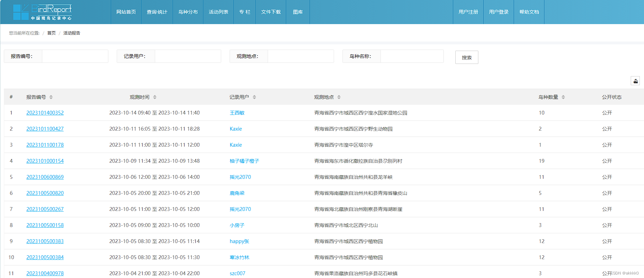Open 文件下载 menu item
Image resolution: width=644 pixels, height=278 pixels.
coord(271,12)
